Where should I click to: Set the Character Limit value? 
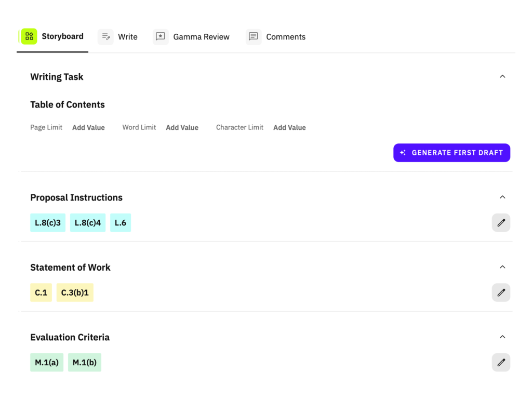click(x=289, y=128)
